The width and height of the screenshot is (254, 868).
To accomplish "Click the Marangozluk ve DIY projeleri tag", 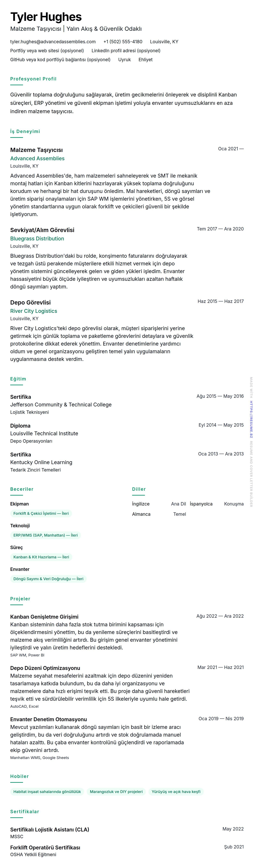I will (116, 792).
